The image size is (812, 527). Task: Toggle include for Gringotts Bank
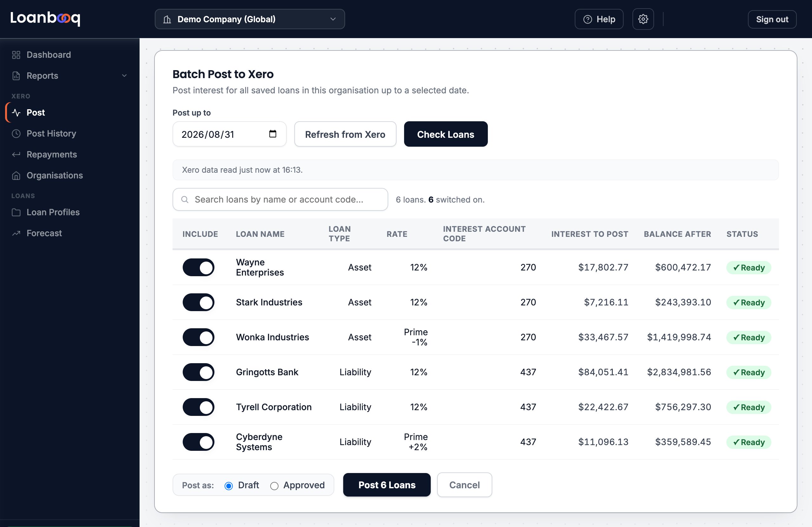pyautogui.click(x=198, y=372)
